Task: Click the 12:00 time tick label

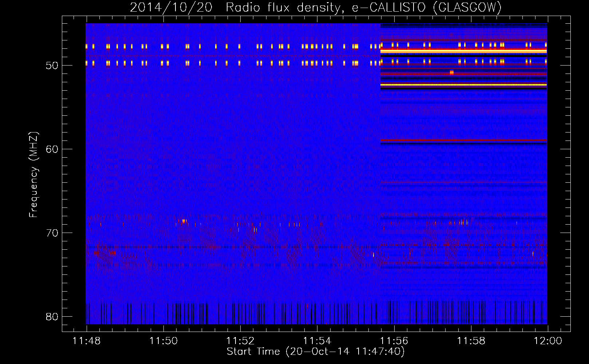Action: (x=548, y=341)
